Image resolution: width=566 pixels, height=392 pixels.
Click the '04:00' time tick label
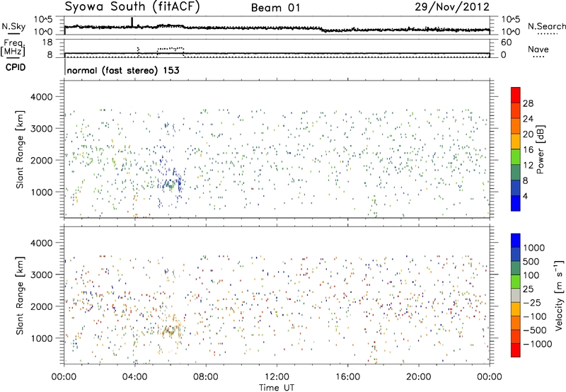pyautogui.click(x=134, y=377)
